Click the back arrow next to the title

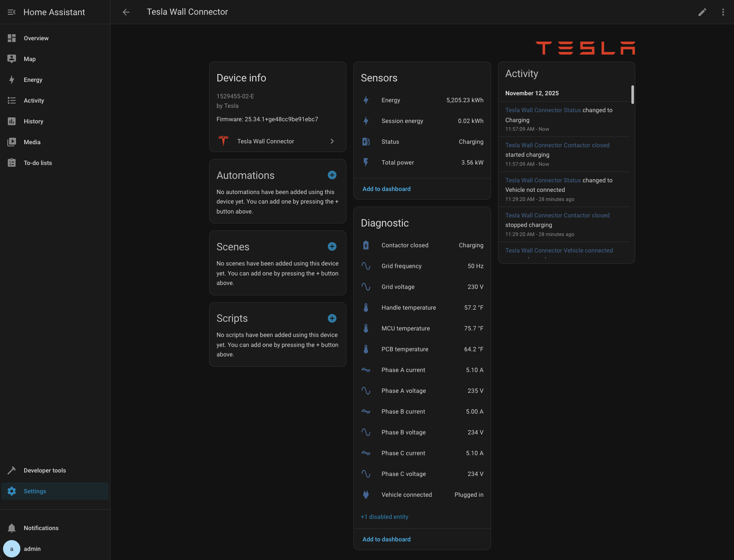pos(126,12)
